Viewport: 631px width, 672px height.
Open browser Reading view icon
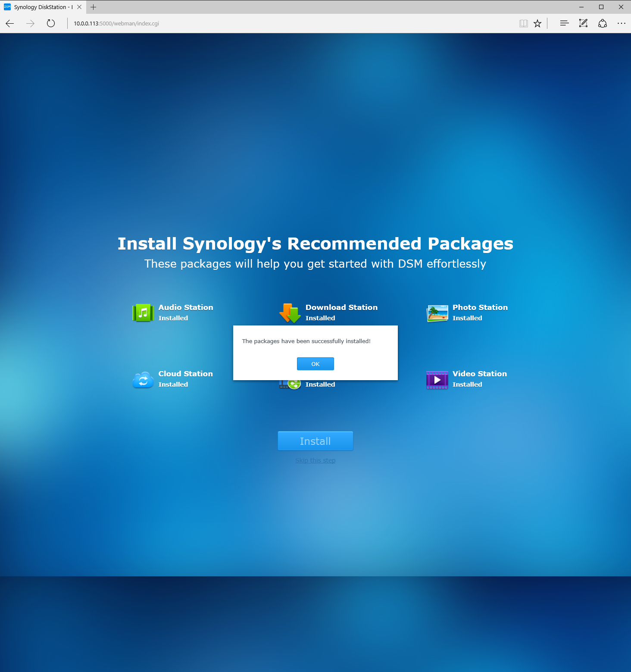pyautogui.click(x=523, y=24)
